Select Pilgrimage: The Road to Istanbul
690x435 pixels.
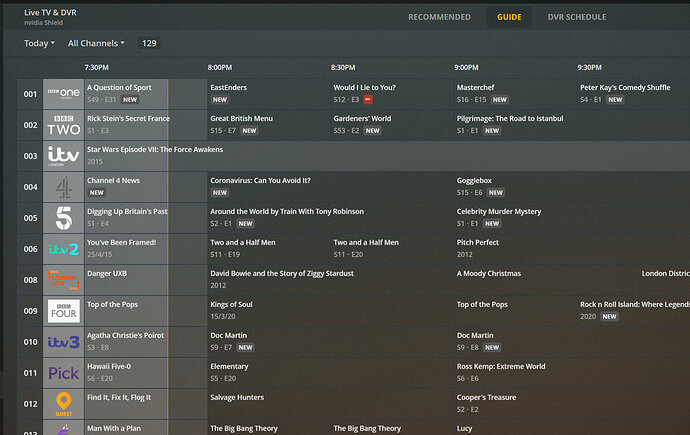[572, 125]
